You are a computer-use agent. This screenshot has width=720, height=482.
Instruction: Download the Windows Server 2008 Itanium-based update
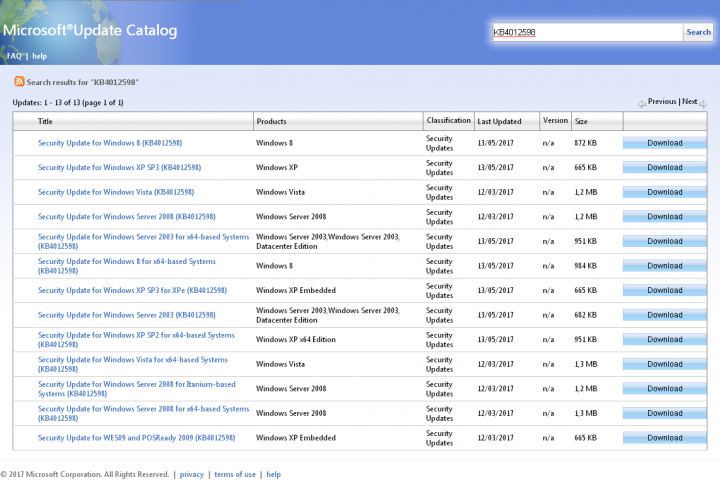664,388
